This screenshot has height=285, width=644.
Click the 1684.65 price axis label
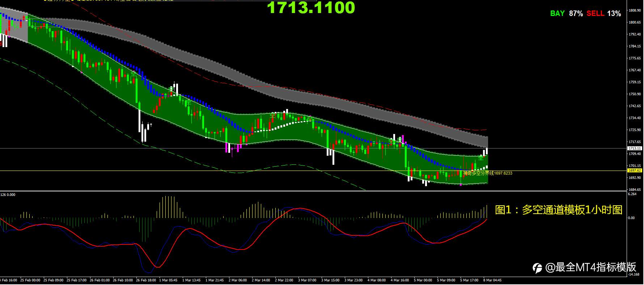coord(635,190)
